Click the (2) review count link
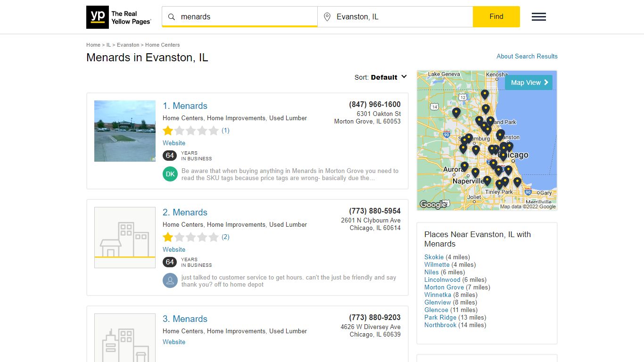This screenshot has width=644, height=362. (225, 237)
